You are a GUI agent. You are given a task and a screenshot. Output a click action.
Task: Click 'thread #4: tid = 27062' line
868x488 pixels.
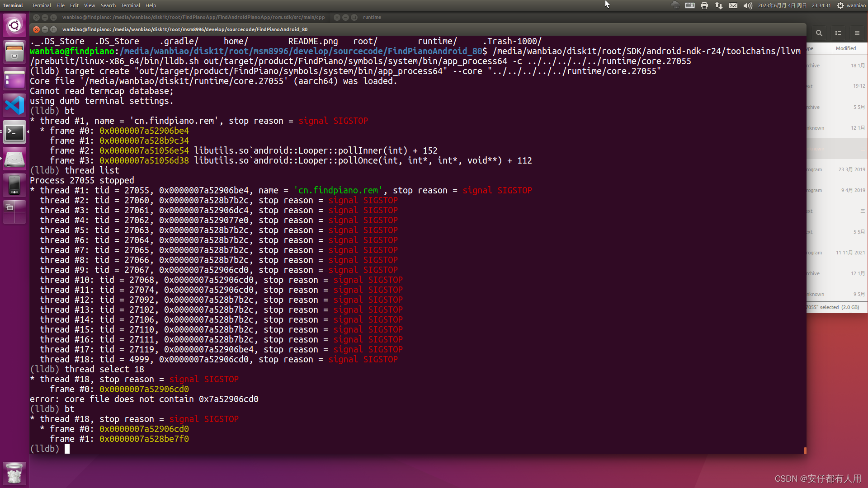coord(219,220)
